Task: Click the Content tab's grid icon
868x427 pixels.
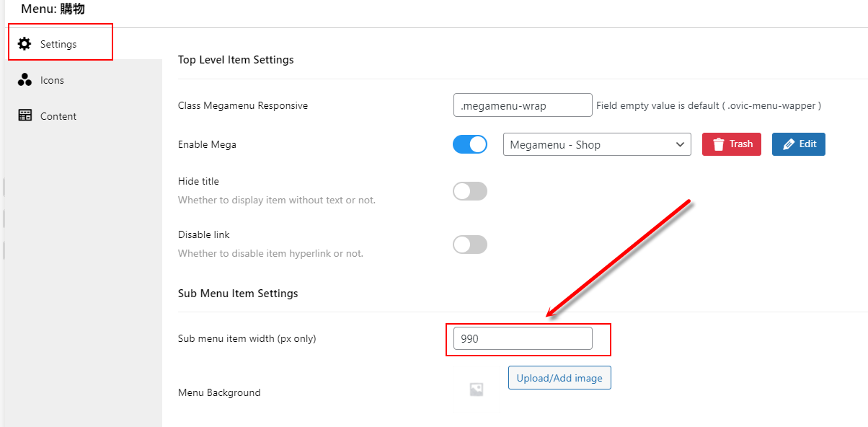Action: click(x=25, y=116)
